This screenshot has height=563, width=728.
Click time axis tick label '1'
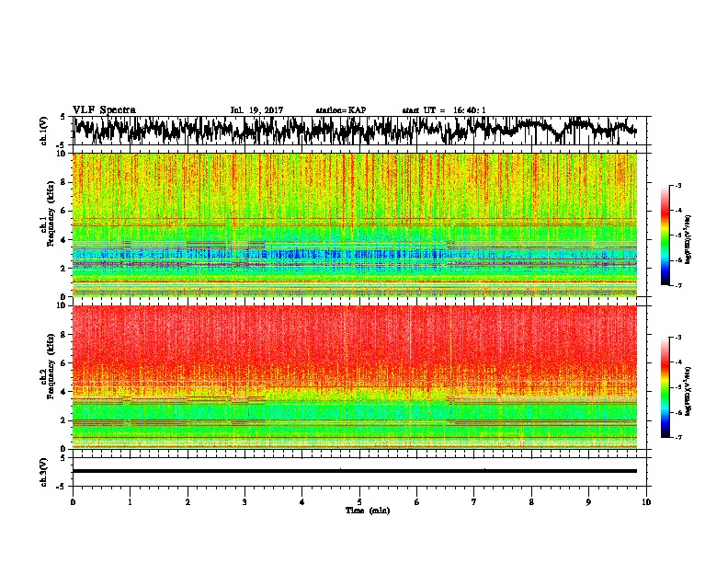pyautogui.click(x=130, y=502)
